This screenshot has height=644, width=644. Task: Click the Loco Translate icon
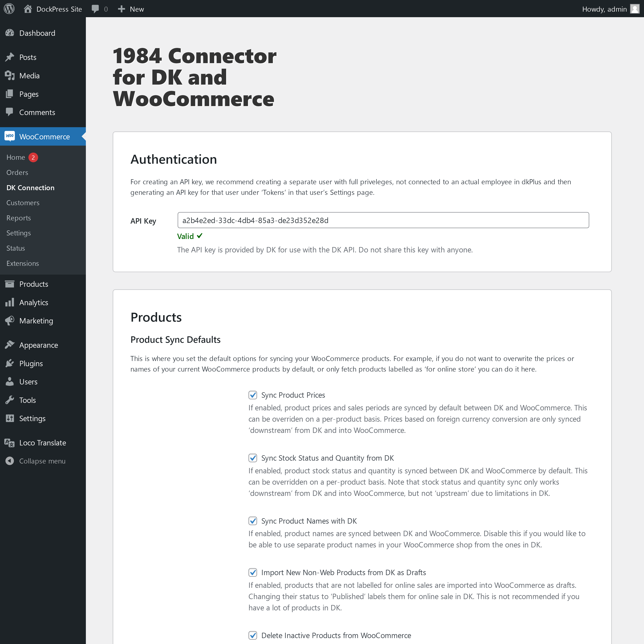[x=10, y=443]
